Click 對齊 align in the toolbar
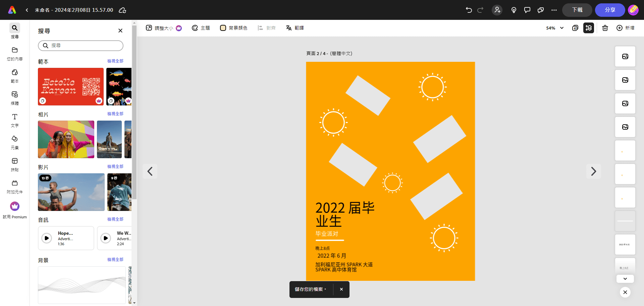 (267, 28)
